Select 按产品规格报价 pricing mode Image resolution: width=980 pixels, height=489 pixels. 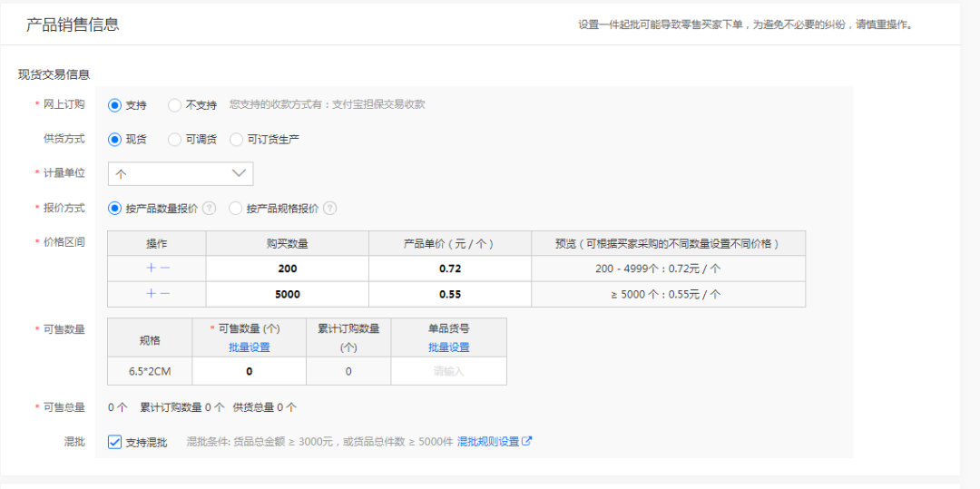point(235,209)
